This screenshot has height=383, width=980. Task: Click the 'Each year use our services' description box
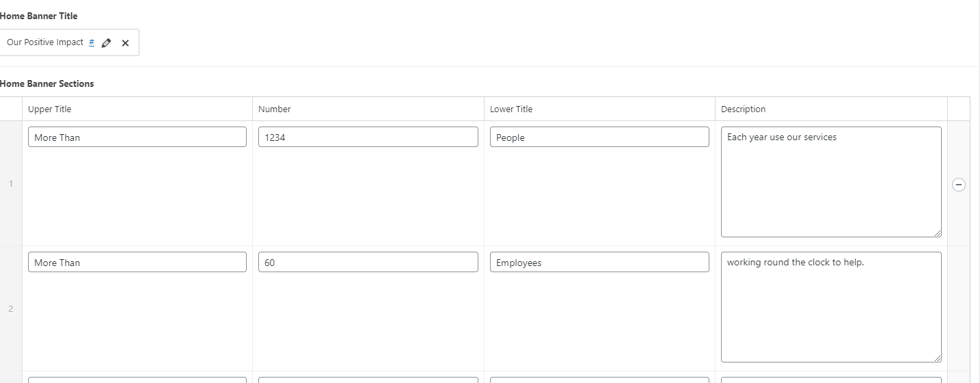click(x=830, y=181)
